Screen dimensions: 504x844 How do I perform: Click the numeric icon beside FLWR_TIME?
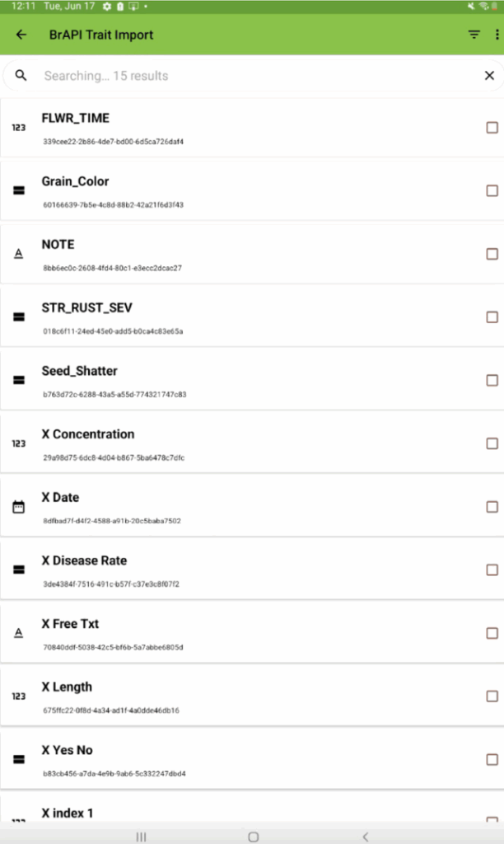18,128
